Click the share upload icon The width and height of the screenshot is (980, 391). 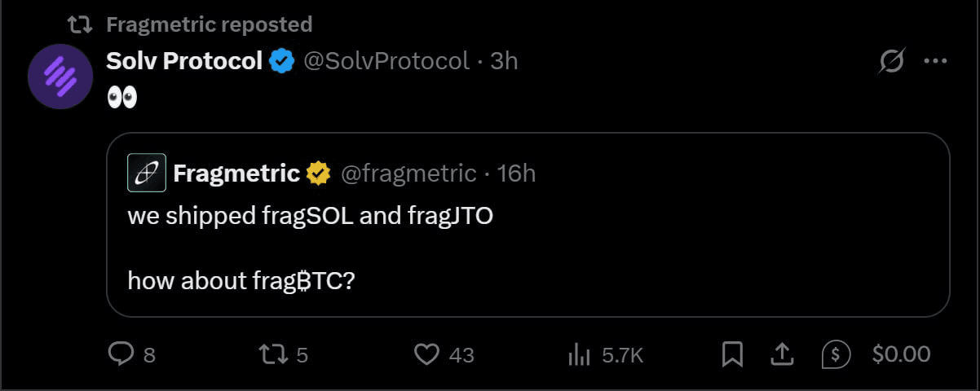782,354
